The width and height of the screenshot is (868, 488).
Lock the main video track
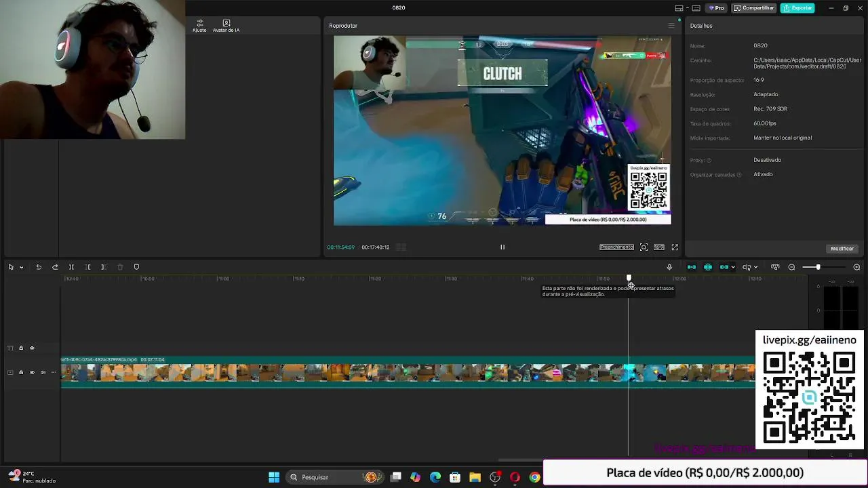[x=21, y=372]
